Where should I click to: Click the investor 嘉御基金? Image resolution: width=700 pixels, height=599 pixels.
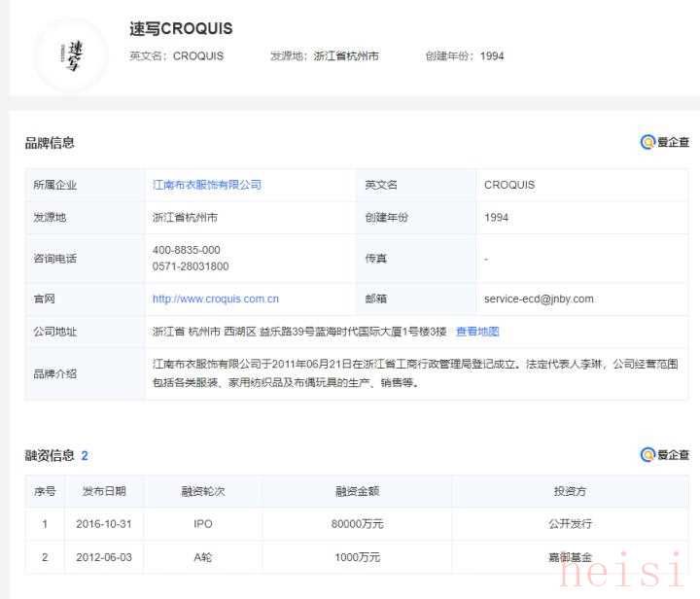570,557
